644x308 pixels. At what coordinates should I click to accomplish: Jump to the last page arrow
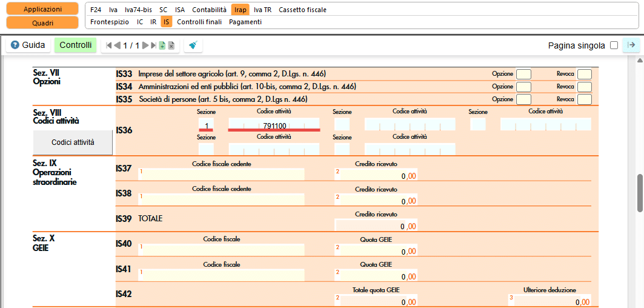click(154, 45)
